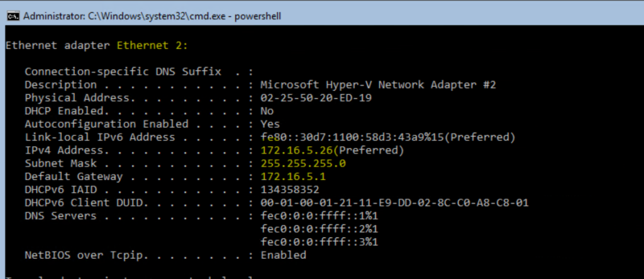Click the Administrator cmd.exe powershell window title
This screenshot has height=279, width=644.
coord(152,16)
